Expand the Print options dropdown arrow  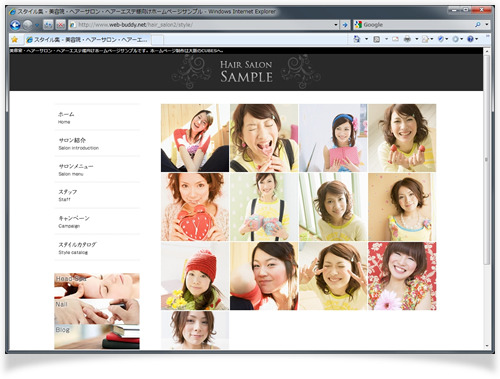[416, 39]
